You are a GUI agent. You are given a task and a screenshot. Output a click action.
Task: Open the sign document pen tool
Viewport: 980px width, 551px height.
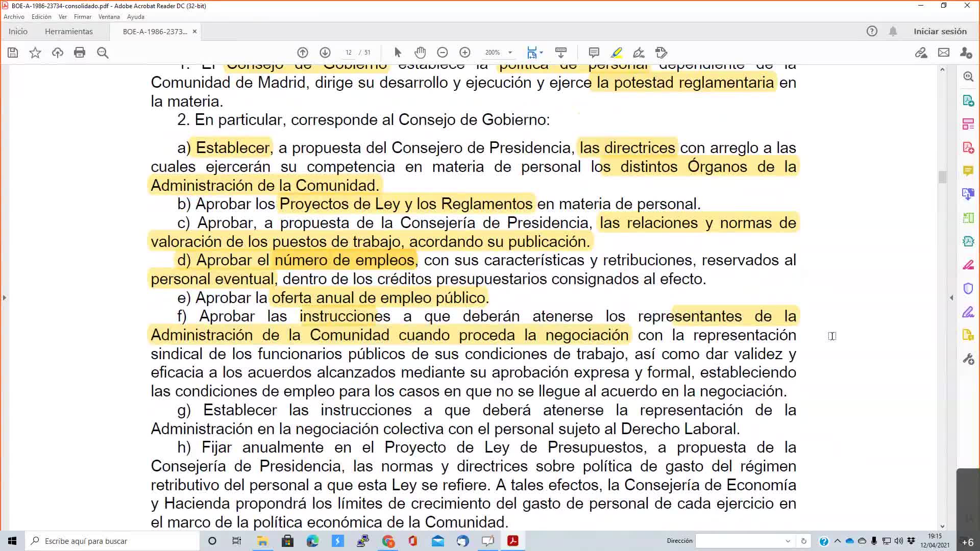click(639, 53)
